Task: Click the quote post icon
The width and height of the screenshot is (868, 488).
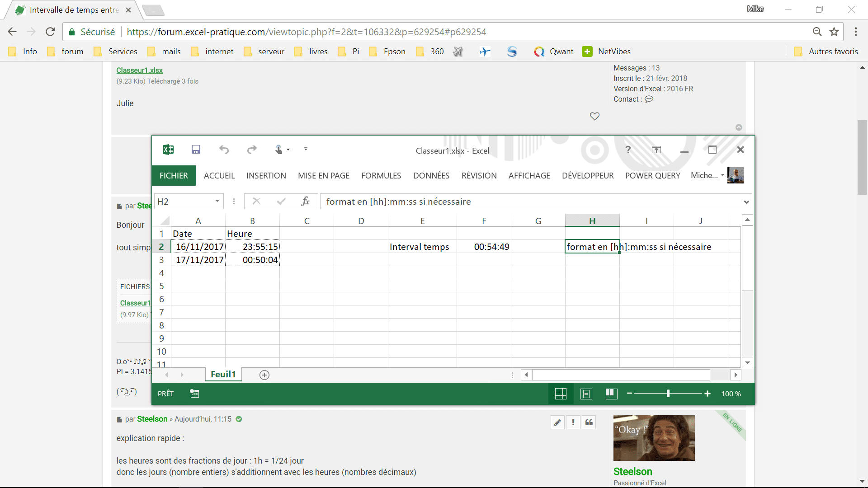Action: click(x=589, y=422)
